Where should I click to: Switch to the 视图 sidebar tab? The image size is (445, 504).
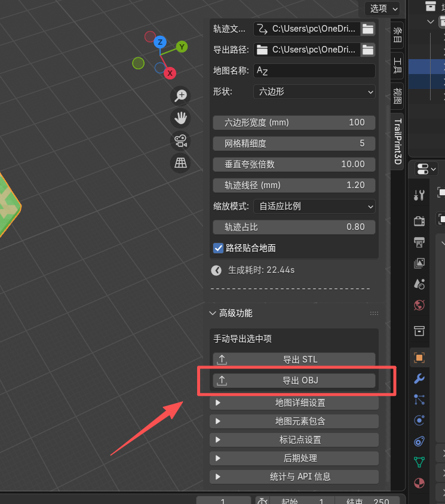tap(397, 96)
